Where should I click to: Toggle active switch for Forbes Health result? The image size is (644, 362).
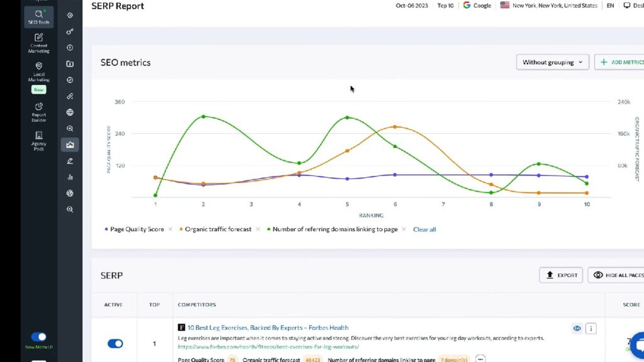tap(115, 344)
